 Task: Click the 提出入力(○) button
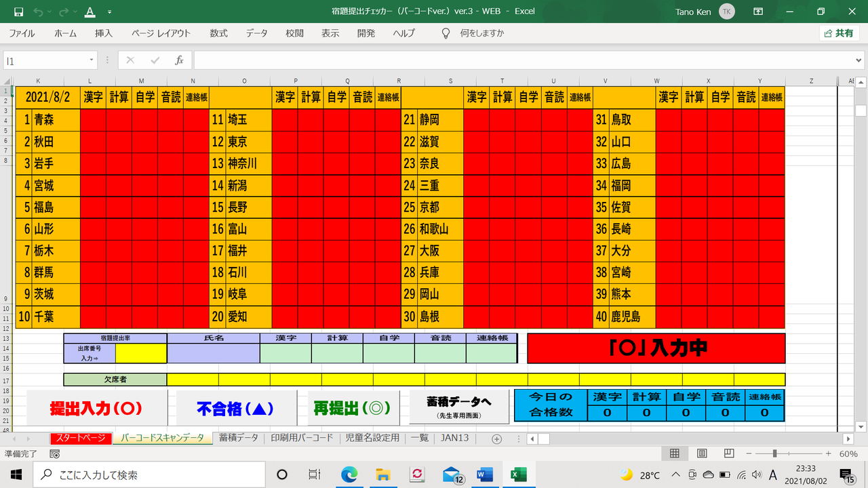click(96, 409)
